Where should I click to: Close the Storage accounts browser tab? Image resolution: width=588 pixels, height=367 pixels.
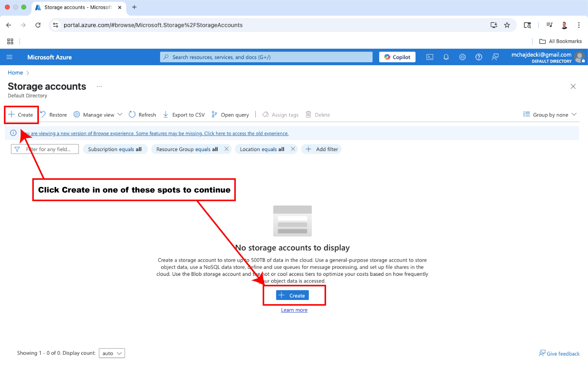tap(119, 7)
